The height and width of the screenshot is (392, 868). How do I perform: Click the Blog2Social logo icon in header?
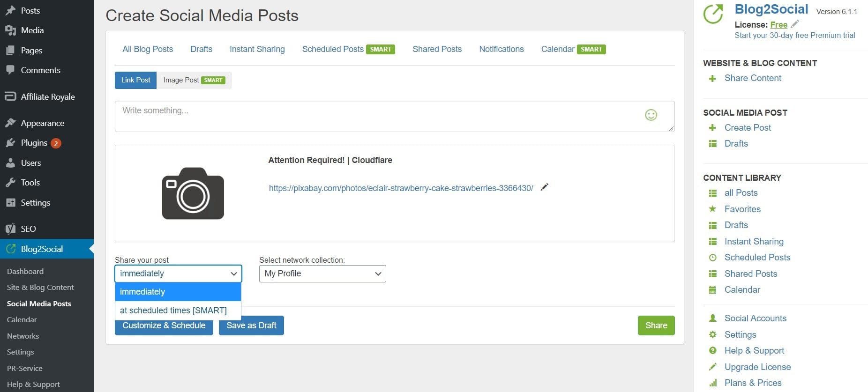click(713, 14)
